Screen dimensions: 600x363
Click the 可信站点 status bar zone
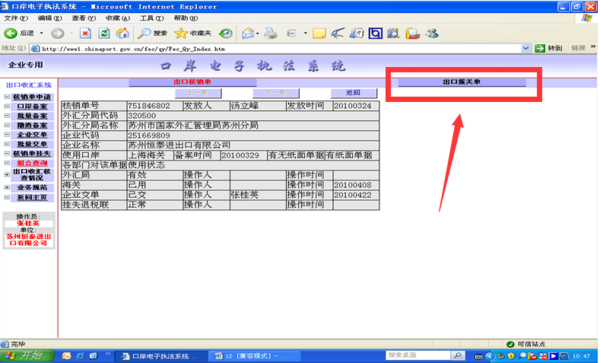[526, 344]
